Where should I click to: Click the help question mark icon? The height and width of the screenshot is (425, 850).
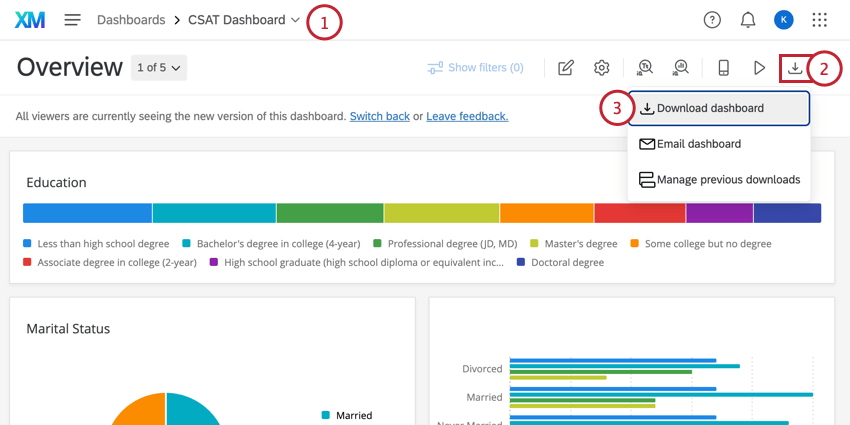[x=712, y=20]
